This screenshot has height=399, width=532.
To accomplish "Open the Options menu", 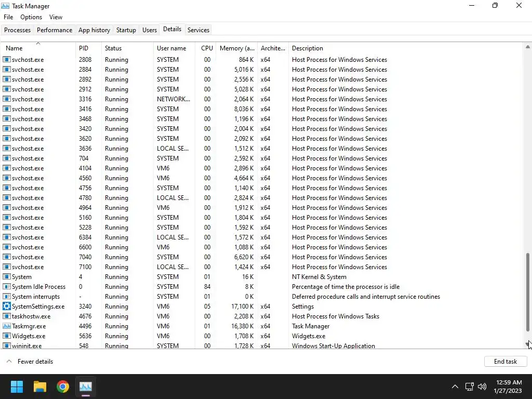I will coord(31,17).
